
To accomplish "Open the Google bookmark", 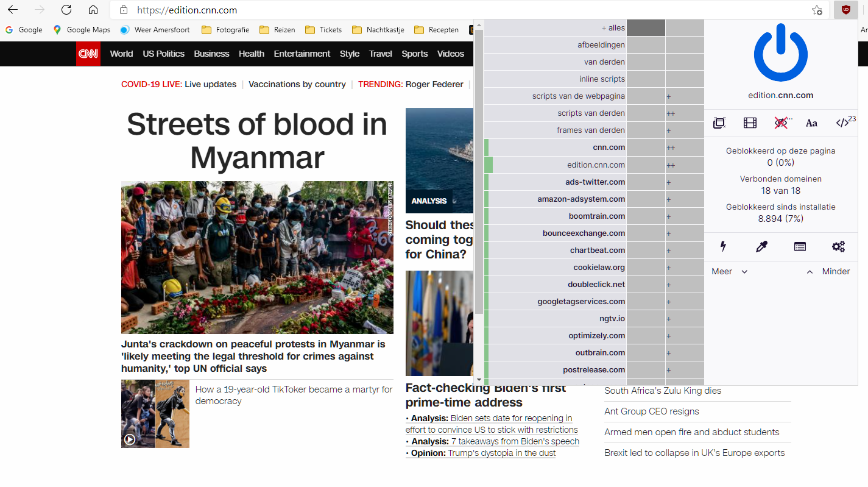I will tap(24, 29).
